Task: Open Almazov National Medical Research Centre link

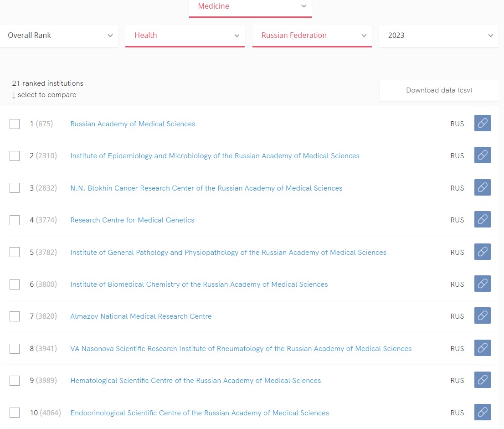Action: (141, 316)
